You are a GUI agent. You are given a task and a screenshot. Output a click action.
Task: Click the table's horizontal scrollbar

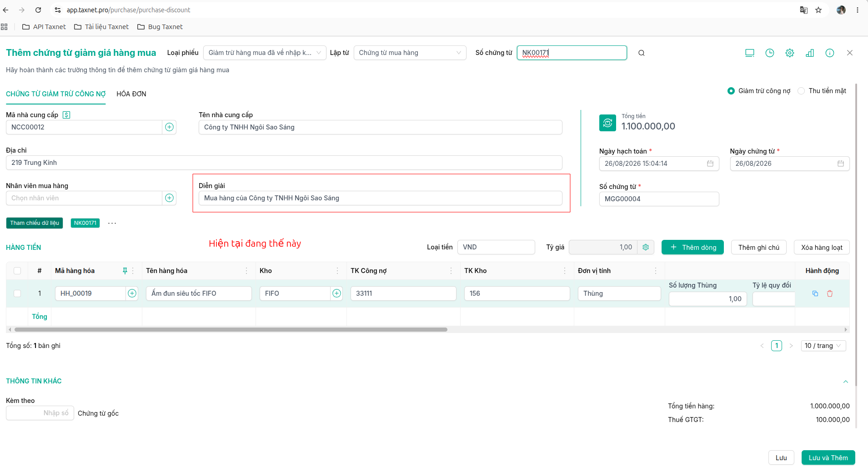point(231,329)
